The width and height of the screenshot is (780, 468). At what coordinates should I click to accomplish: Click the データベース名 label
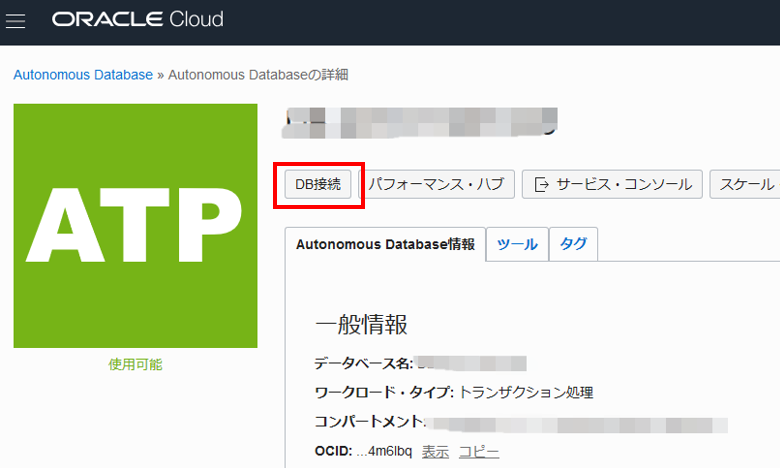click(364, 364)
